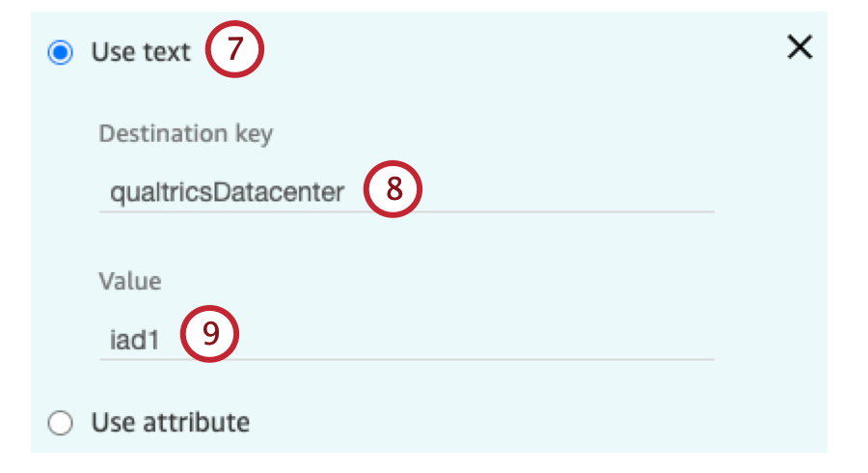Click the underline beneath the Destination key field

click(407, 211)
